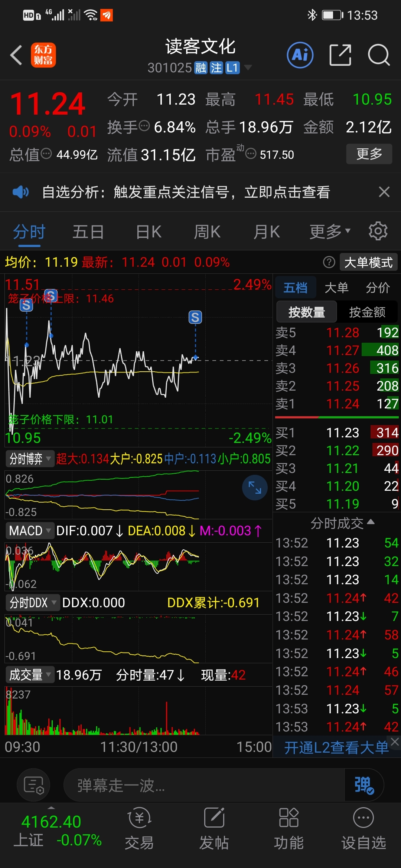Close the L2 promotion banner

click(x=395, y=742)
